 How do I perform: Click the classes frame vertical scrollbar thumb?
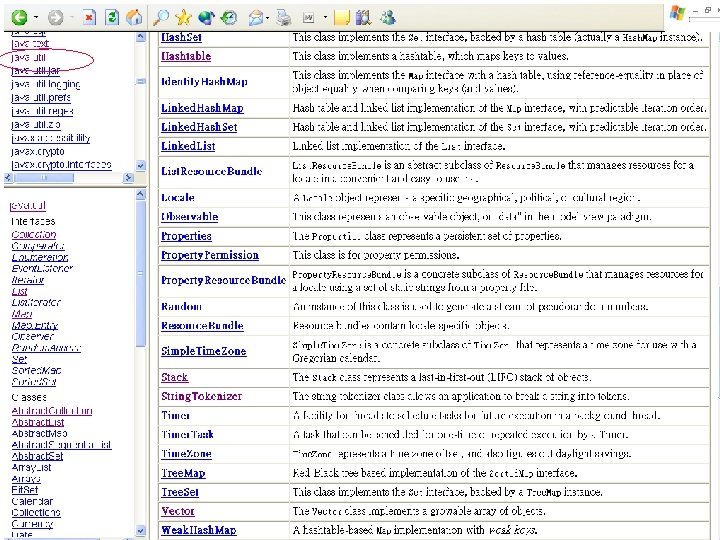pos(141,274)
